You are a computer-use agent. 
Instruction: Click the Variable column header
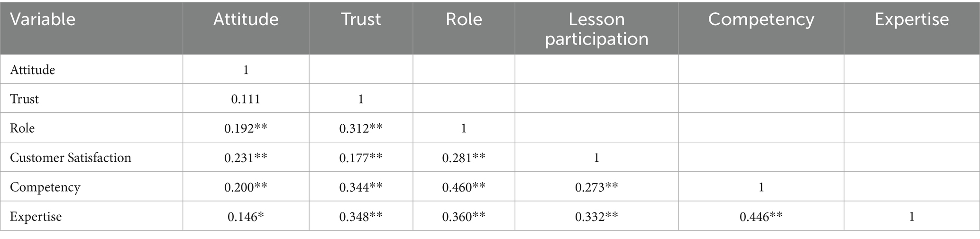click(x=43, y=19)
